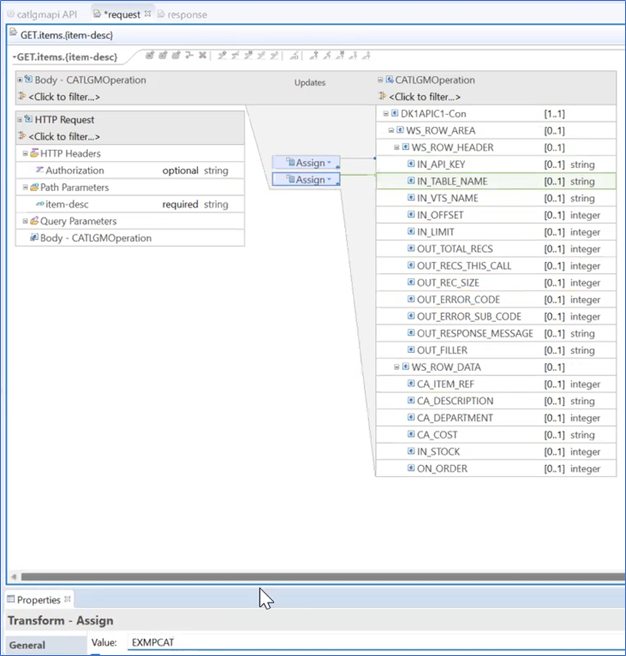Viewport: 626px width, 656px height.
Task: Click the element icon beside CA_DEPARTMENT
Action: (411, 418)
